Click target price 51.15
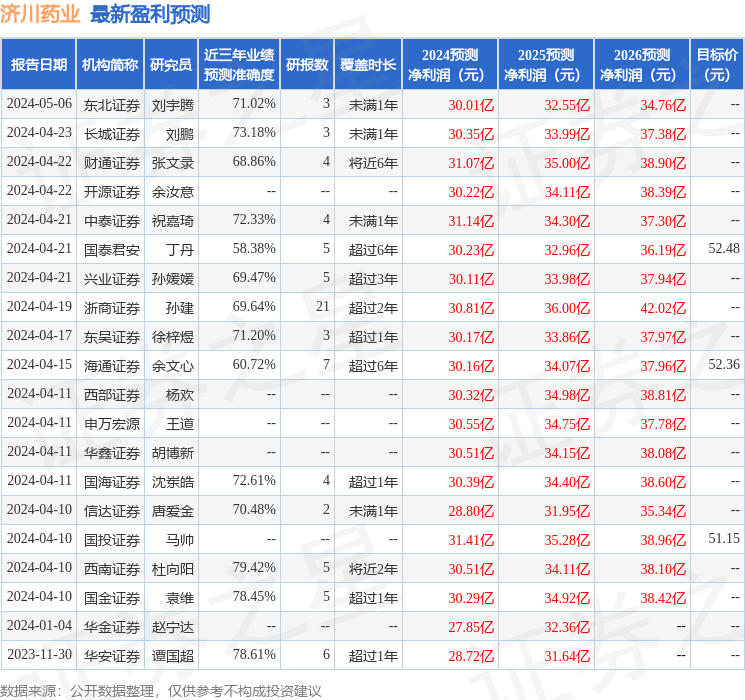Viewport: 745px width, 700px height. point(724,538)
